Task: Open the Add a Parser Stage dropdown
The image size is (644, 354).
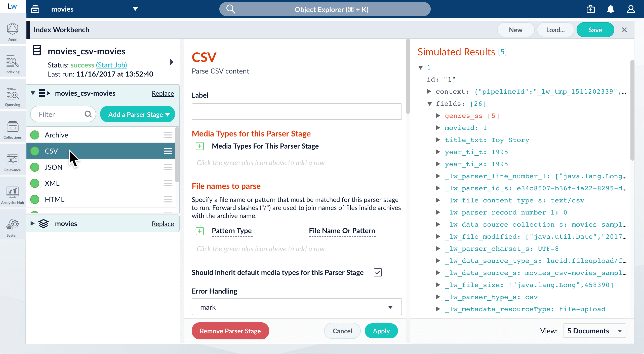Action: coord(138,114)
